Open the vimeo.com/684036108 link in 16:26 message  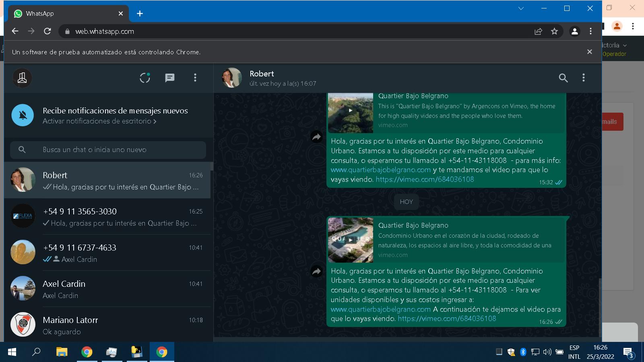click(x=447, y=319)
